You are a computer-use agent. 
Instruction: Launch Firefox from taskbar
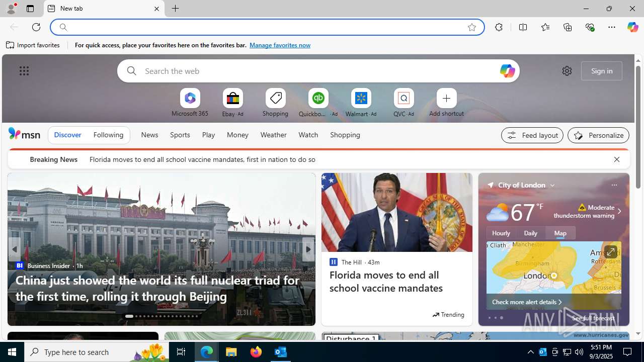point(256,352)
